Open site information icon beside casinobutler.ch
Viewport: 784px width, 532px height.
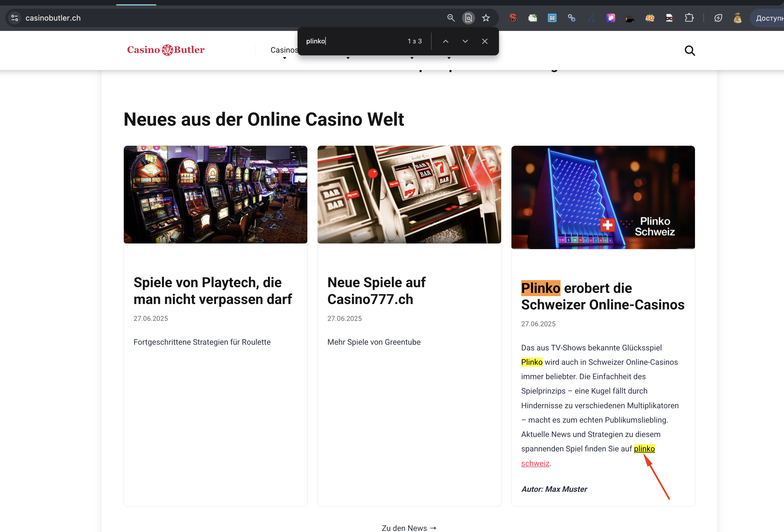(x=15, y=18)
